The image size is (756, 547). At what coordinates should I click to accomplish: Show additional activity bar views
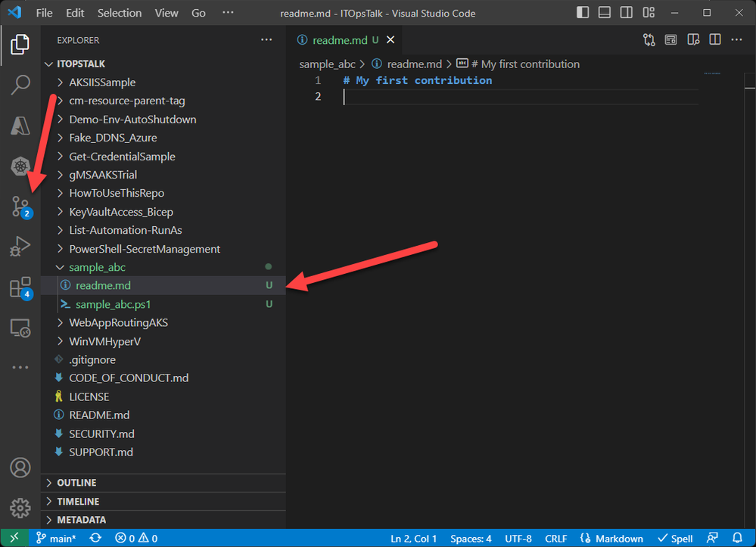[x=20, y=367]
